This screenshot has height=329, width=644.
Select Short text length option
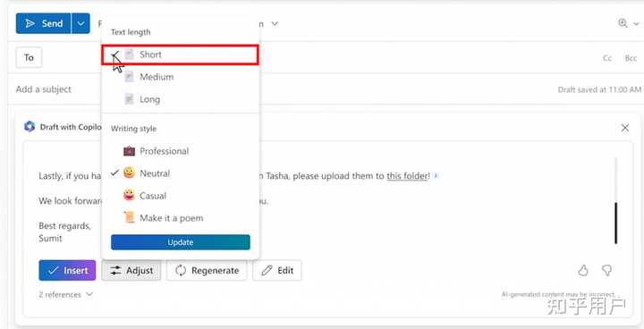pyautogui.click(x=181, y=55)
